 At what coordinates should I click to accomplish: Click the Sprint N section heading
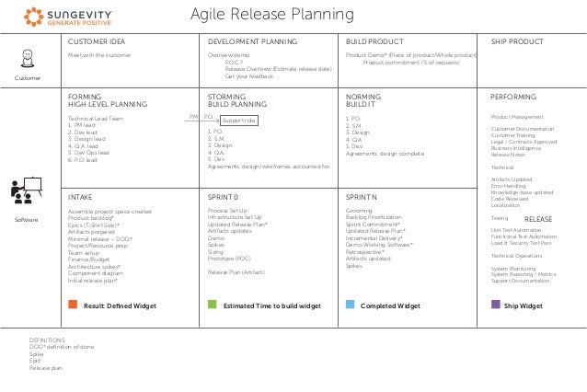coord(362,197)
